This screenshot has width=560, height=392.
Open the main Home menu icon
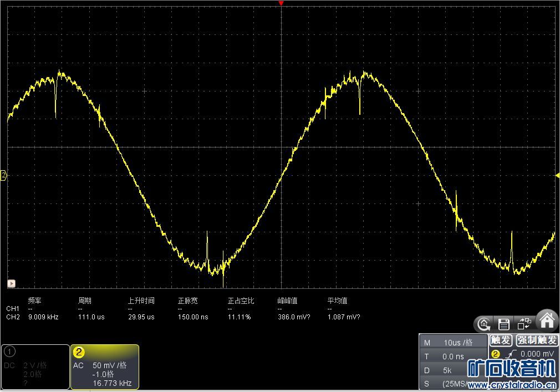coord(547,320)
